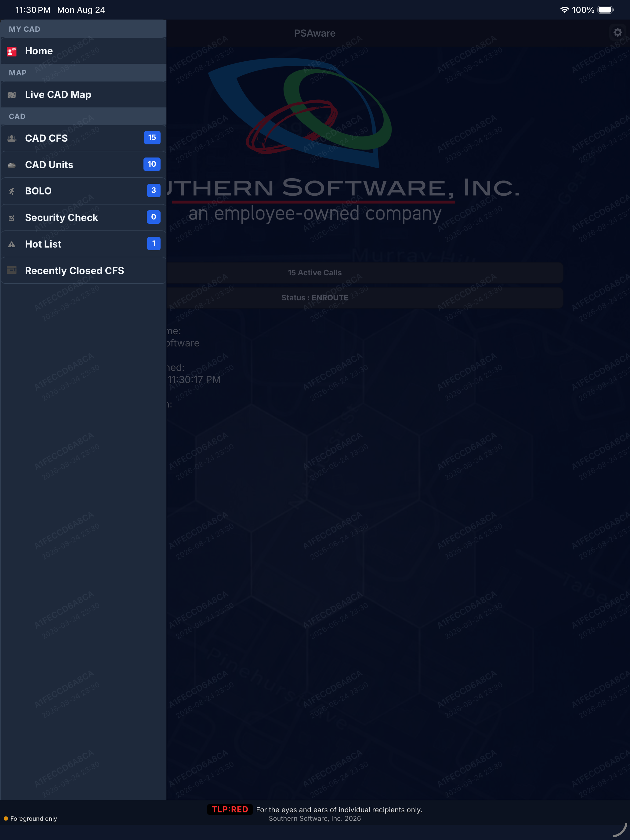Click the Wi-Fi icon in status bar
The height and width of the screenshot is (840, 630).
pos(564,10)
